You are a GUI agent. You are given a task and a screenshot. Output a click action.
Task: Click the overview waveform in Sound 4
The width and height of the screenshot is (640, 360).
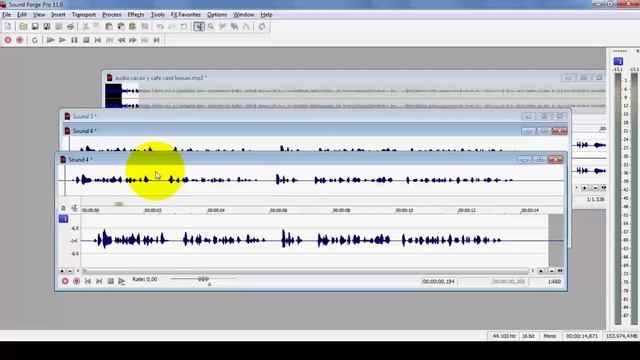tap(311, 180)
